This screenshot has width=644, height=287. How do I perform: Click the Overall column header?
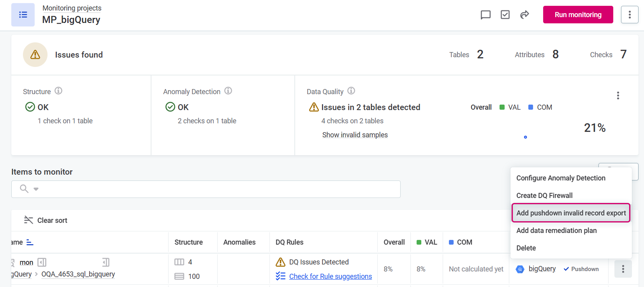click(x=394, y=242)
